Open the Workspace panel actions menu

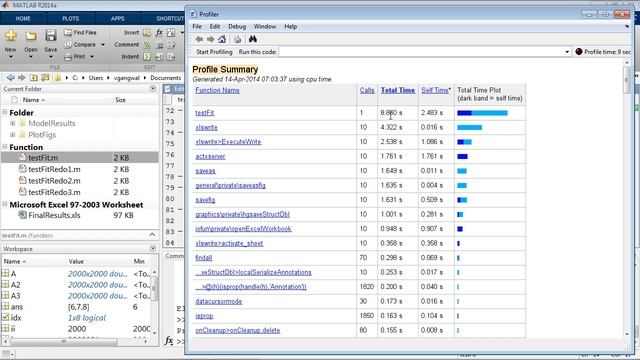click(153, 249)
